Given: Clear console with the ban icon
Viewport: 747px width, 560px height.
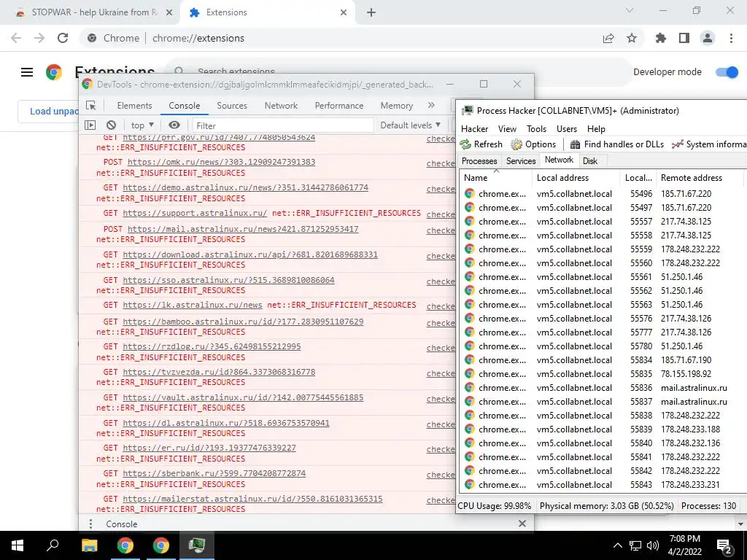Looking at the screenshot, I should click(x=111, y=125).
